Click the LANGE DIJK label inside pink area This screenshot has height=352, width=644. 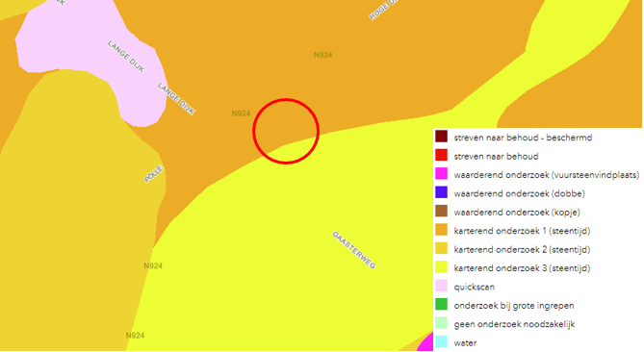126,56
